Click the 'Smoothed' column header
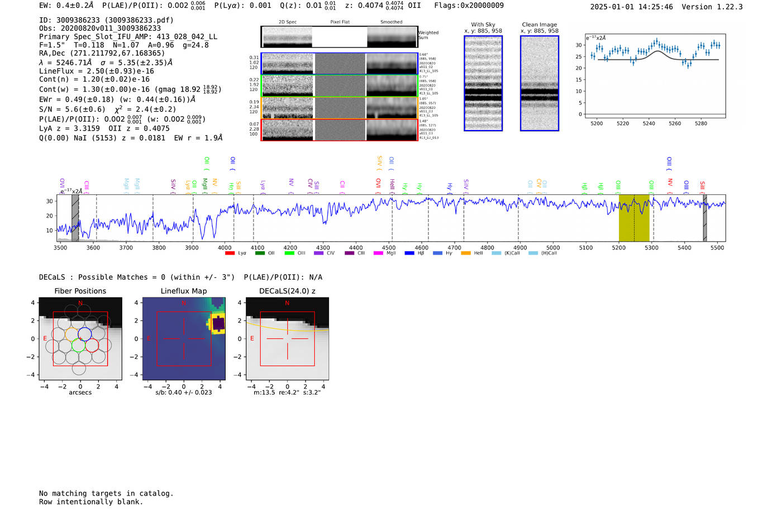 coord(392,22)
